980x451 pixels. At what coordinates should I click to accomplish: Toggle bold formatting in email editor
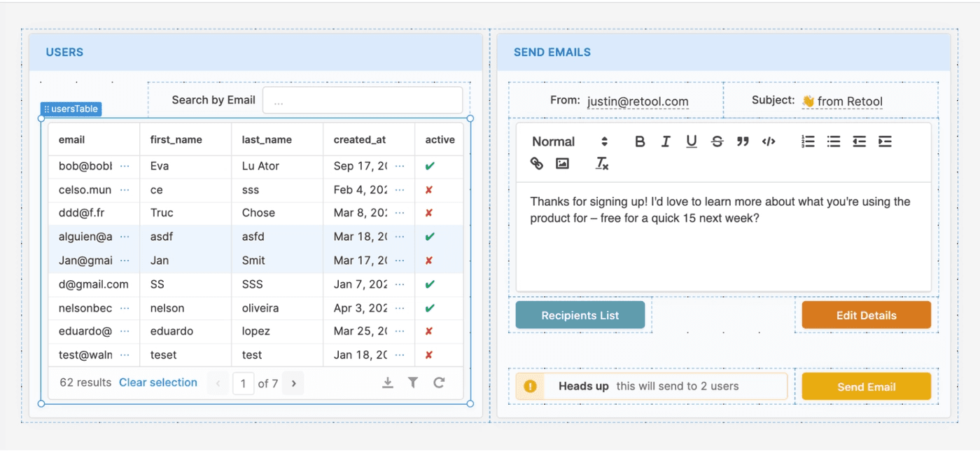coord(640,141)
